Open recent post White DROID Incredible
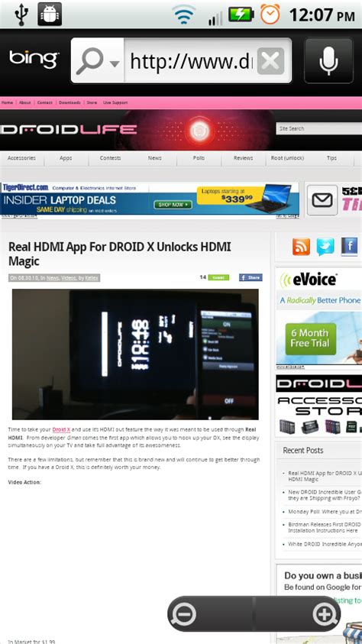The width and height of the screenshot is (362, 644). pyautogui.click(x=325, y=544)
